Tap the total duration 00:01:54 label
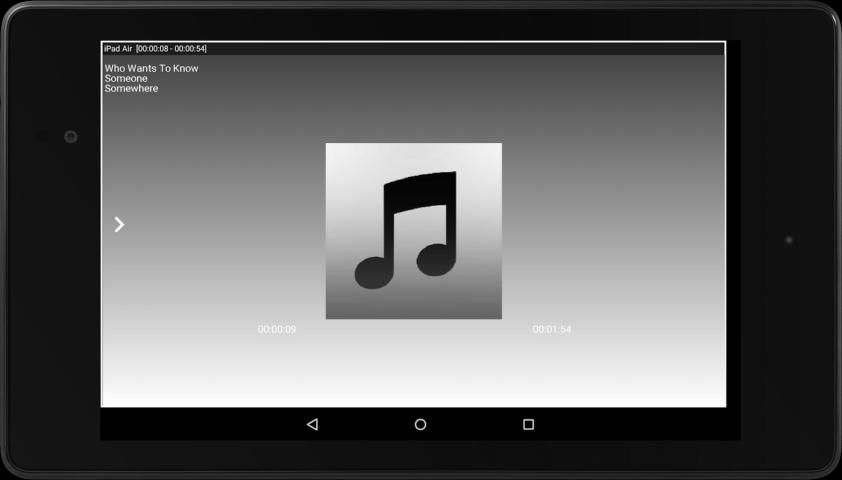Image resolution: width=842 pixels, height=480 pixels. coord(552,330)
